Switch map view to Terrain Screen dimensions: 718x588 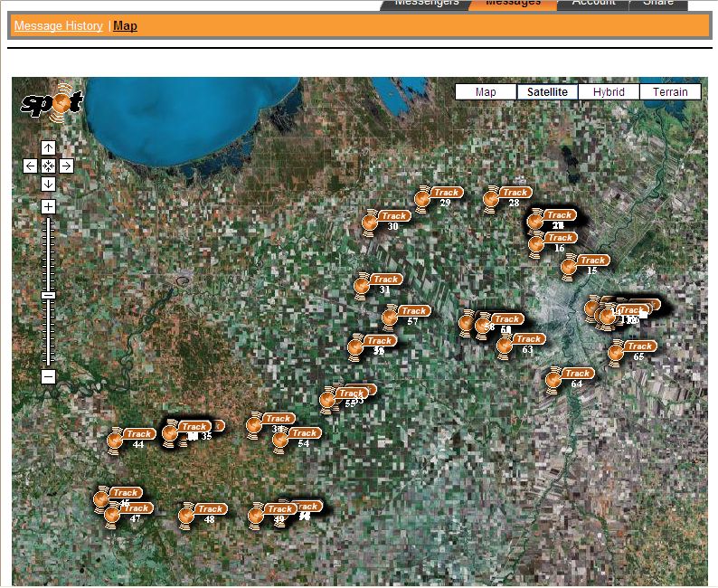click(670, 91)
